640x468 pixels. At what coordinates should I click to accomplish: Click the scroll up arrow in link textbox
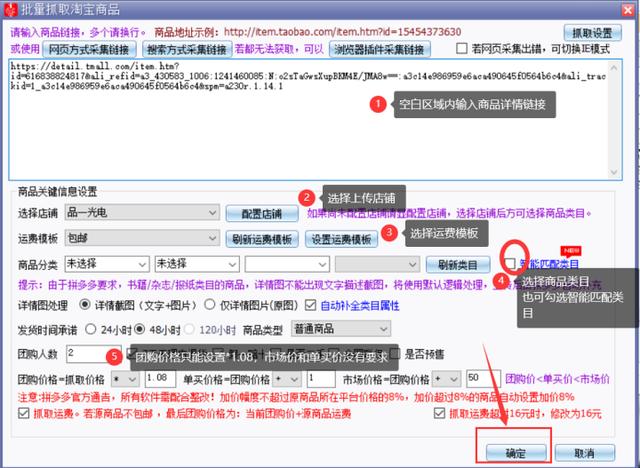pyautogui.click(x=614, y=67)
